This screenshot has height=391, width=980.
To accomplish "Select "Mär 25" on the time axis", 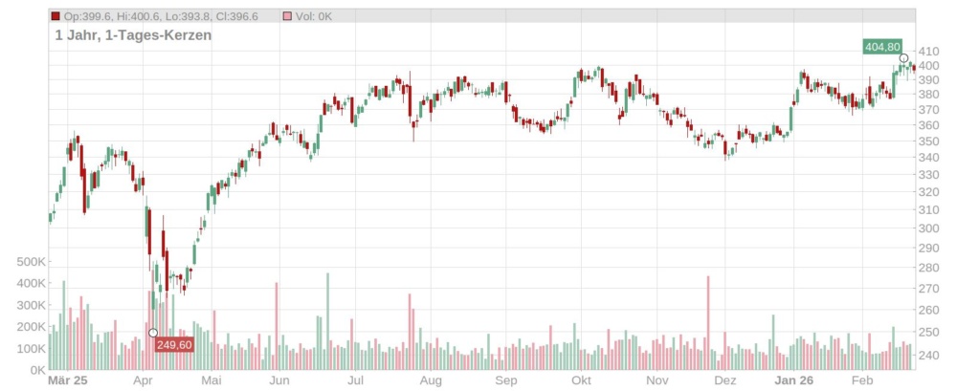I will (x=67, y=380).
